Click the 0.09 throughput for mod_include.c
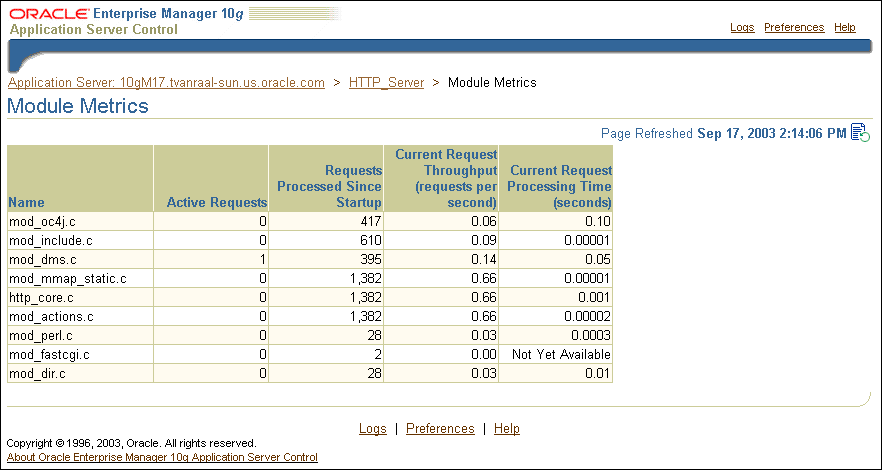 (484, 241)
